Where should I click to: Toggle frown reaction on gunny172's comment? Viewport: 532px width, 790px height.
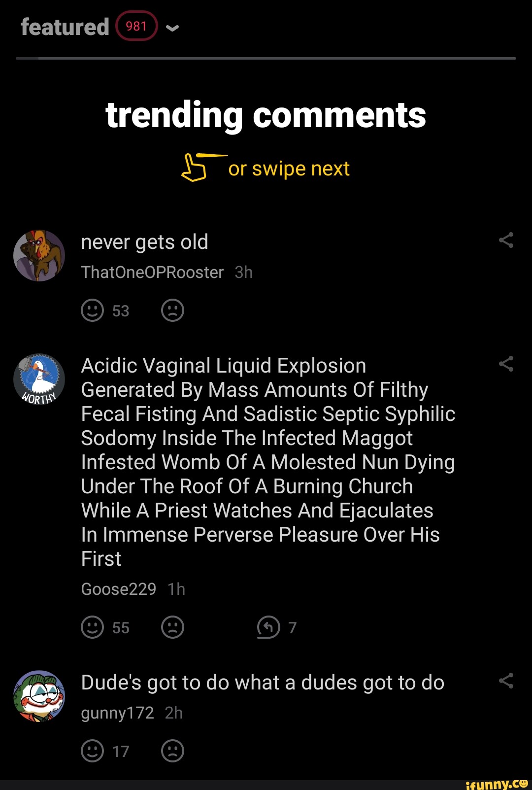point(172,751)
